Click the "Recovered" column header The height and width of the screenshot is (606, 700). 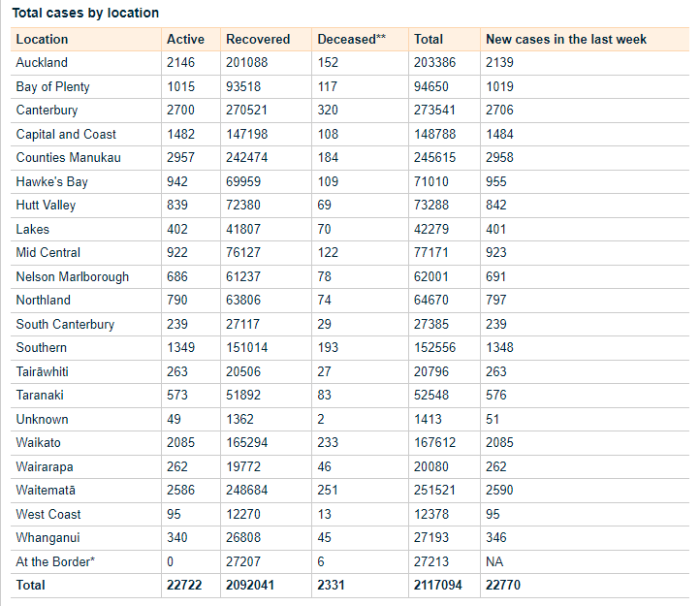coord(258,39)
